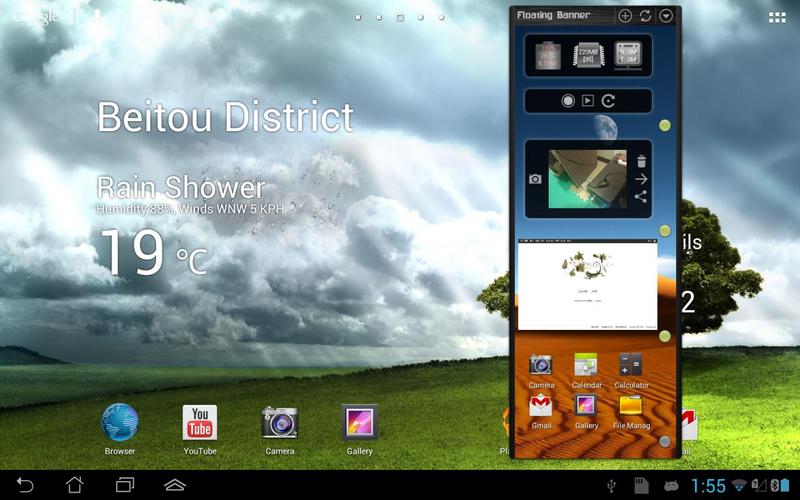Open the browser screenshot preview
Screen dimensions: 800x500
pos(587,284)
